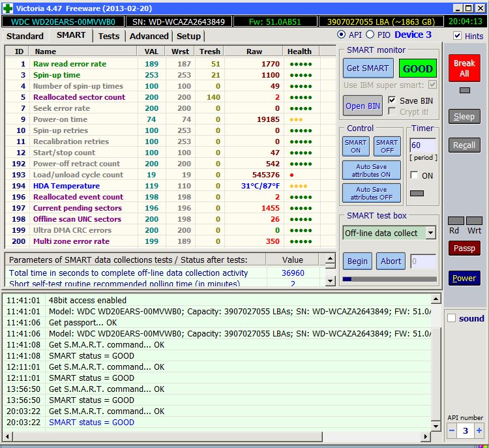
Task: Select Load/unload cycle count row
Action: coord(170,175)
